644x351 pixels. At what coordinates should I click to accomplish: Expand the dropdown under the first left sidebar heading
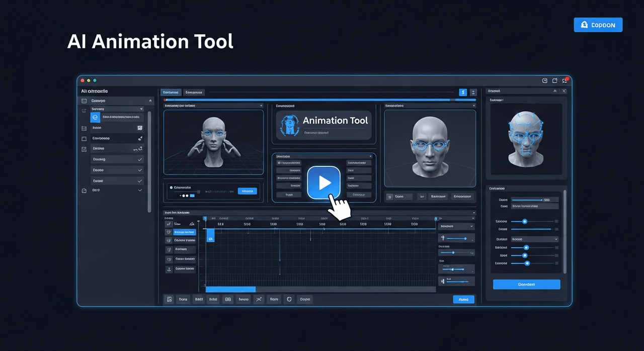tap(117, 109)
